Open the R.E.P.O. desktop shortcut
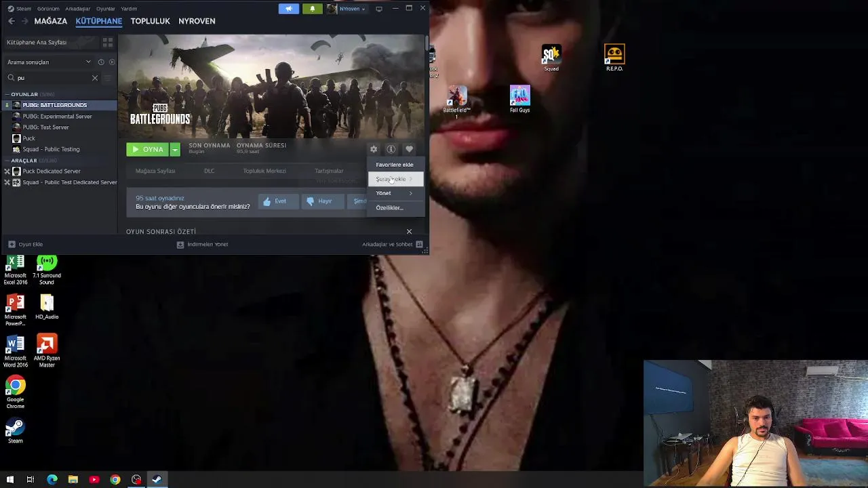The height and width of the screenshot is (488, 868). coord(614,58)
